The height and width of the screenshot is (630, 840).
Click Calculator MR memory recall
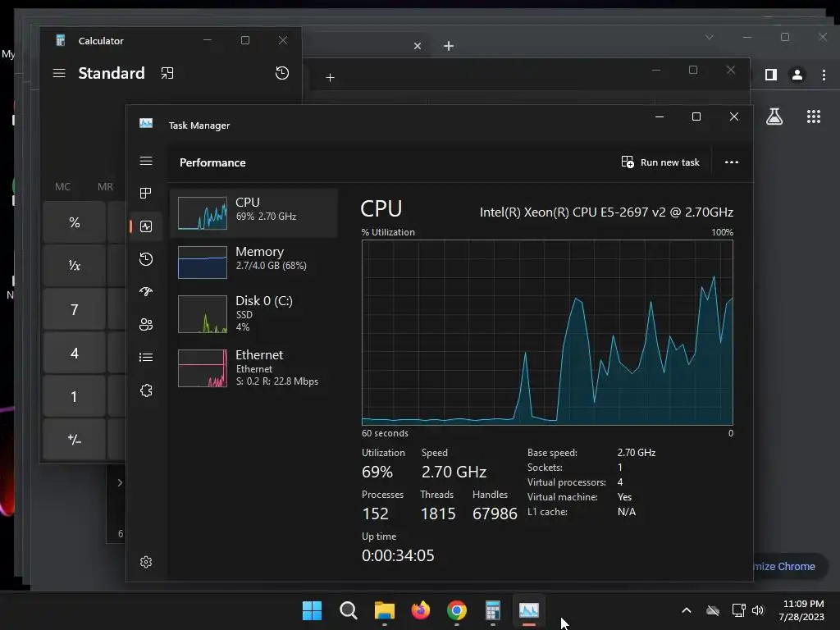105,186
